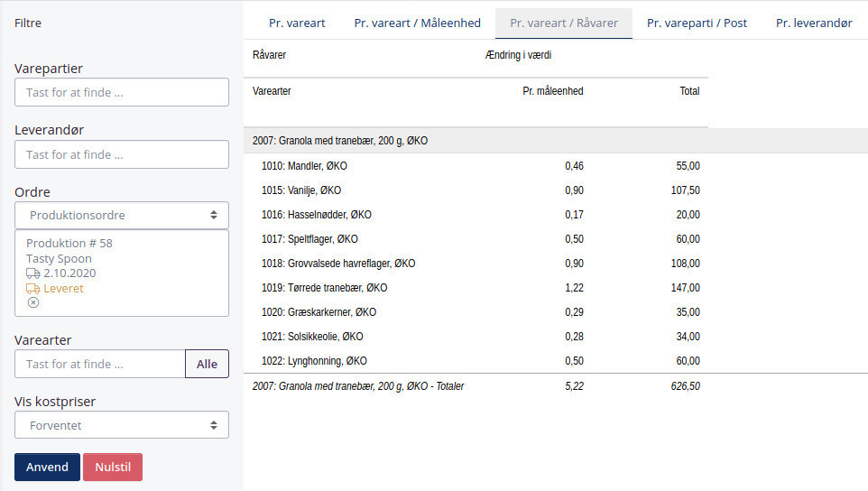Focus the Varepartier search field

tap(122, 92)
